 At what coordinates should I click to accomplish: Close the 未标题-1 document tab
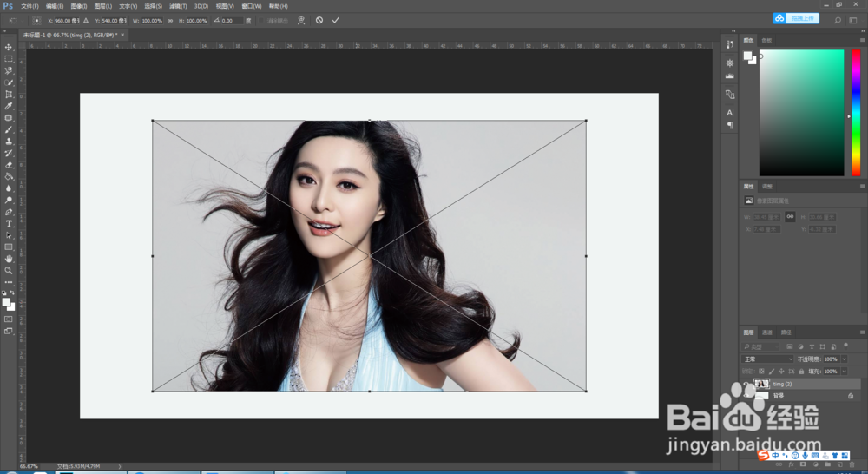(x=122, y=35)
